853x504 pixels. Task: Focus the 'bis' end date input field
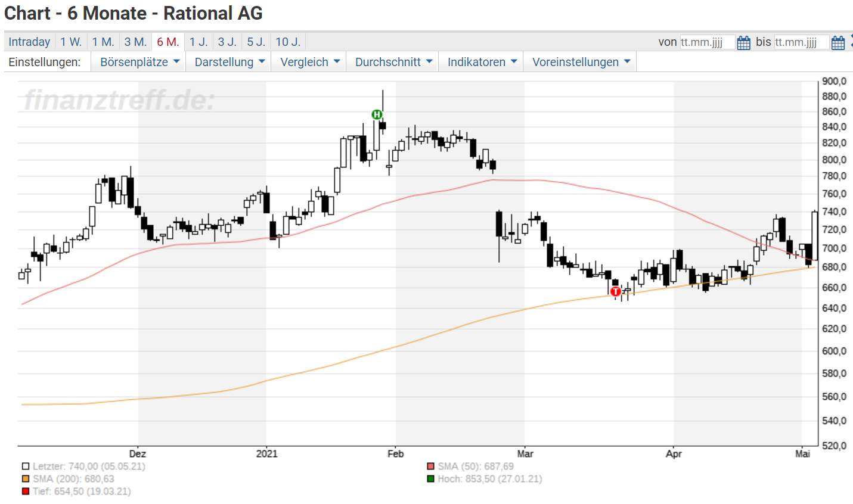pos(801,42)
